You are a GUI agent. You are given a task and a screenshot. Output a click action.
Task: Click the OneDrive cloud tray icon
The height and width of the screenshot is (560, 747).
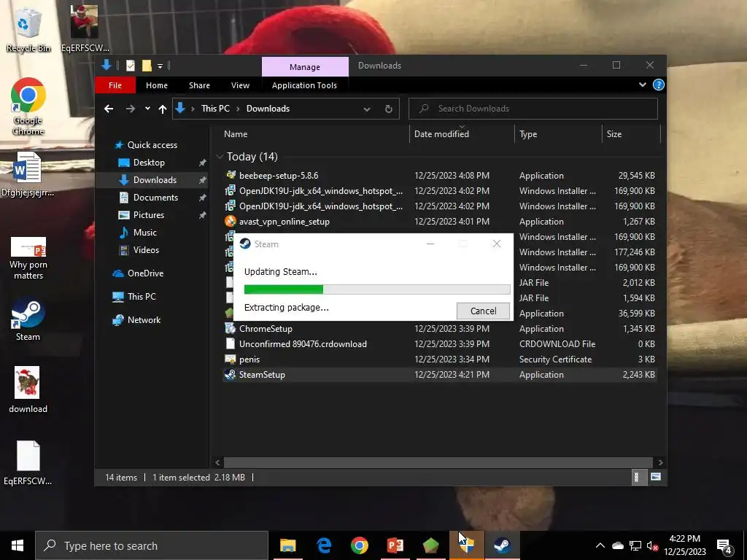click(x=617, y=545)
